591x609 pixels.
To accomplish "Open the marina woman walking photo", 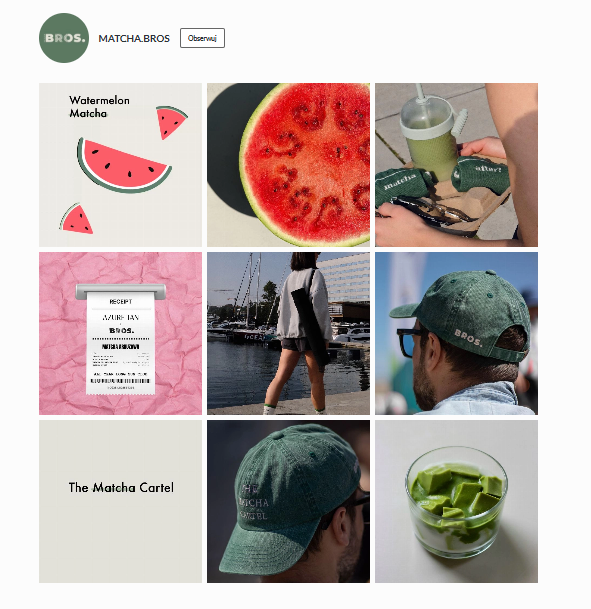I will (289, 333).
